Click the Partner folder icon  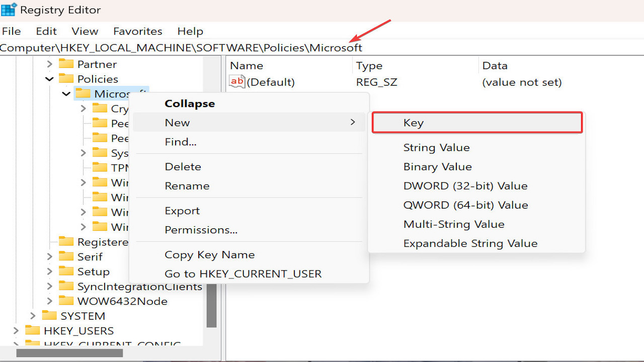tap(66, 64)
